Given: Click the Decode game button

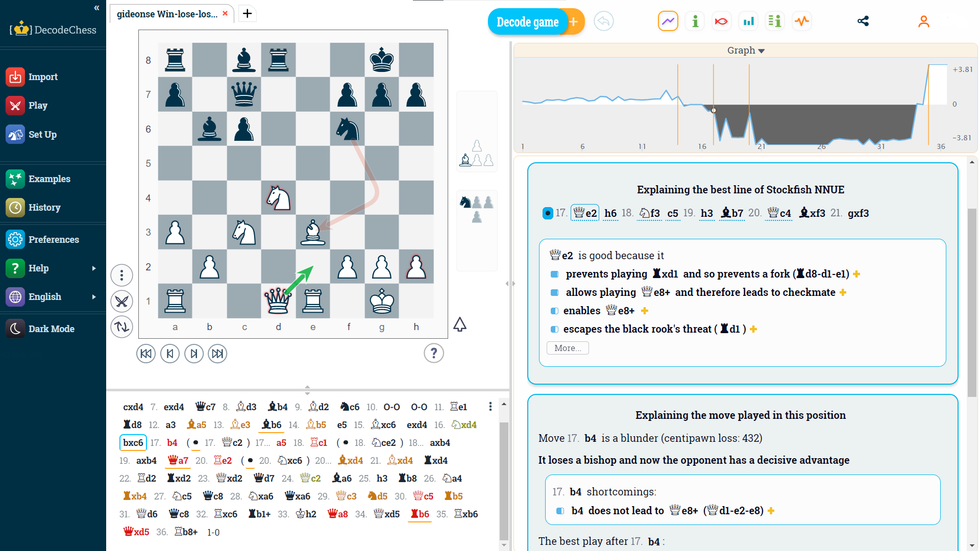Looking at the screenshot, I should click(x=527, y=22).
